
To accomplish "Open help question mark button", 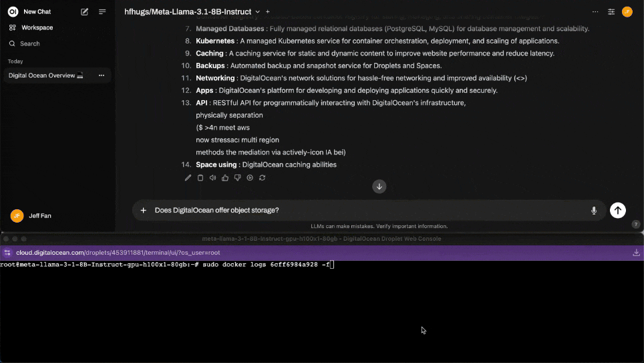I will [636, 225].
